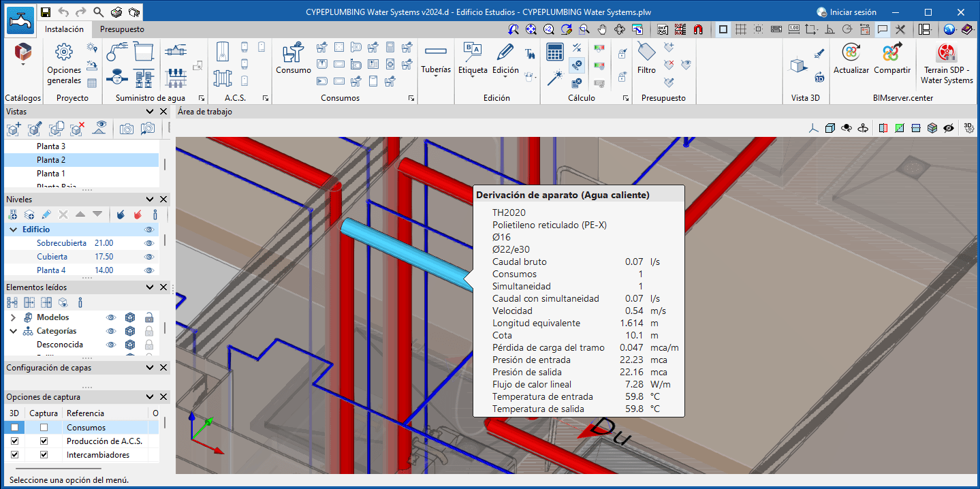Open Opciones generales settings
The image size is (980, 489).
[x=64, y=63]
